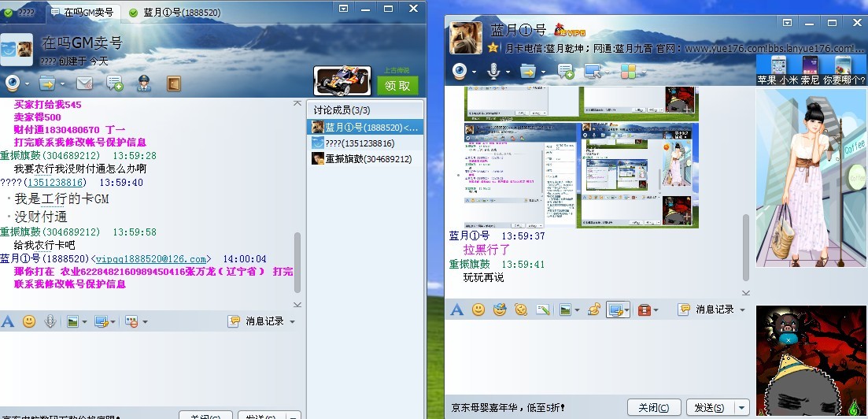Select member 重振旗鼓(304689212) in member list
868x419 pixels.
[365, 158]
